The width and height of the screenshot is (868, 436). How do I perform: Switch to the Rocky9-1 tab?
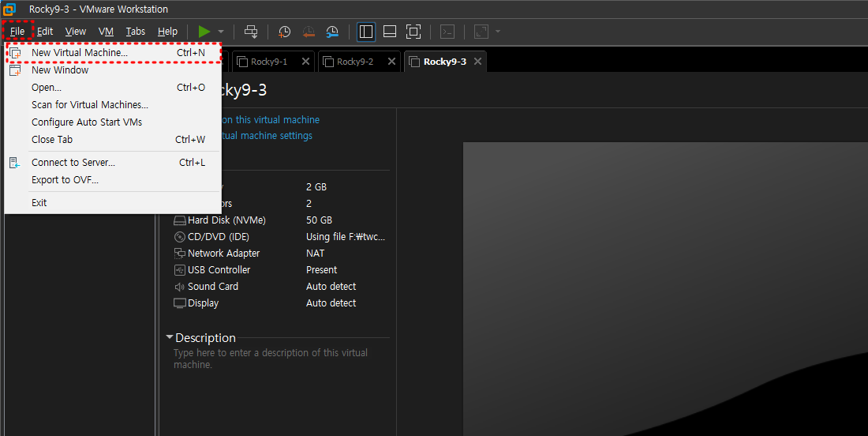click(x=269, y=62)
